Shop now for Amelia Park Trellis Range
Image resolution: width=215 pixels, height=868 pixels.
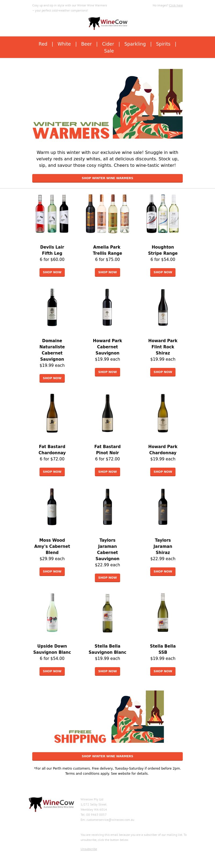click(107, 272)
